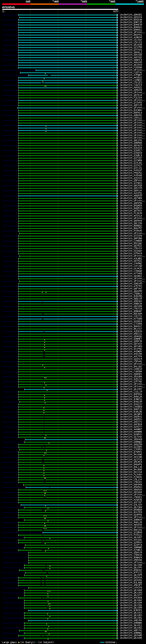The height and width of the screenshot is (644, 146).
Task: Open UniRef100_O23755 hit
Action: coord(131,47)
